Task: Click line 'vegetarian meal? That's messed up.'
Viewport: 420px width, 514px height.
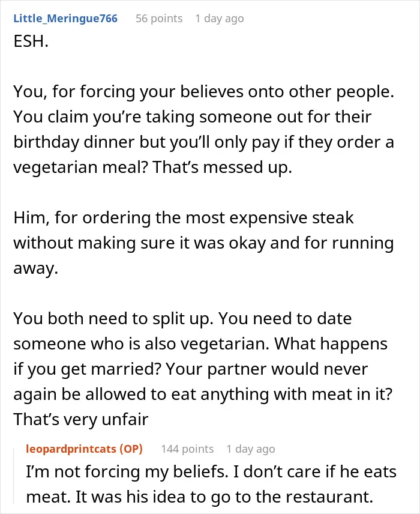Action: tap(152, 167)
